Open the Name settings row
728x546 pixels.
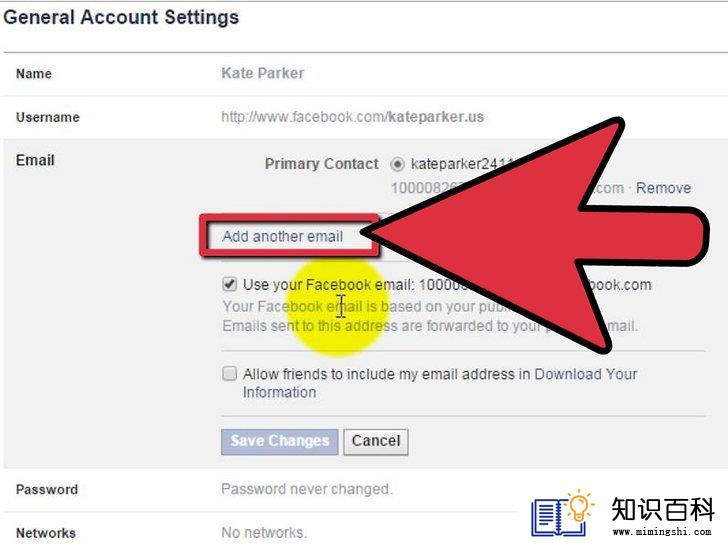click(364, 74)
